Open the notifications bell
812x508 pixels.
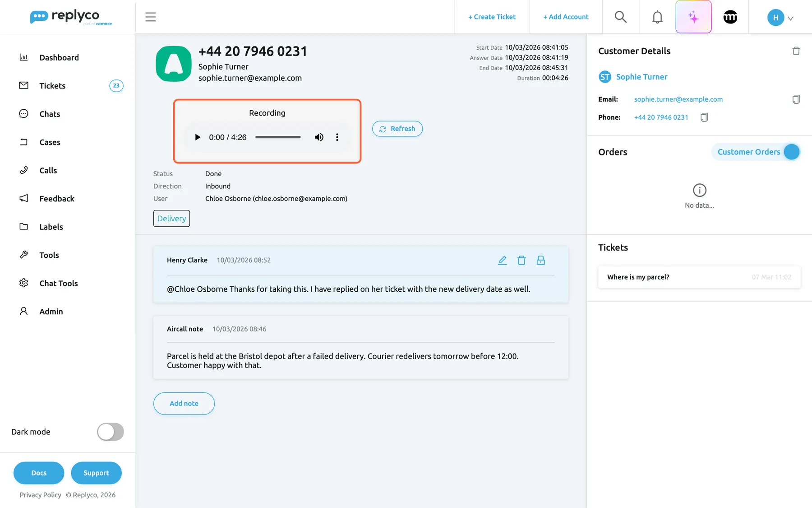(x=657, y=17)
